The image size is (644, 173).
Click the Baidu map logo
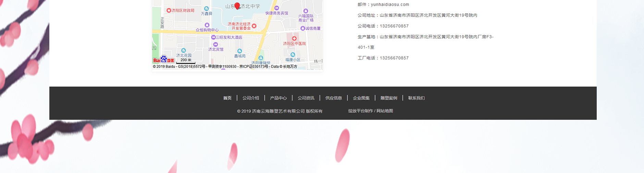tap(164, 60)
